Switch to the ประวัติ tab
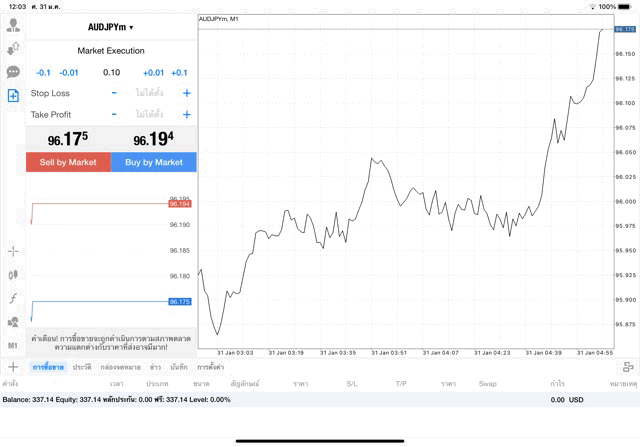 (81, 368)
